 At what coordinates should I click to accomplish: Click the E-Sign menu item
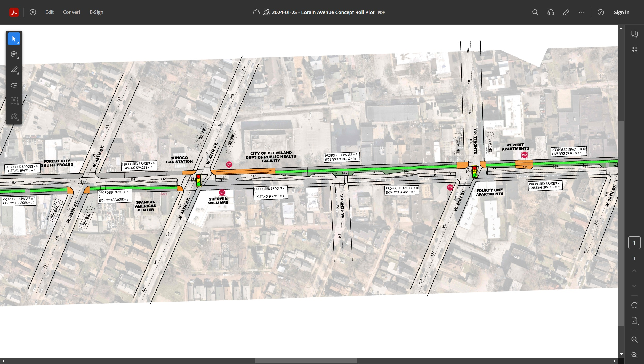pyautogui.click(x=96, y=12)
